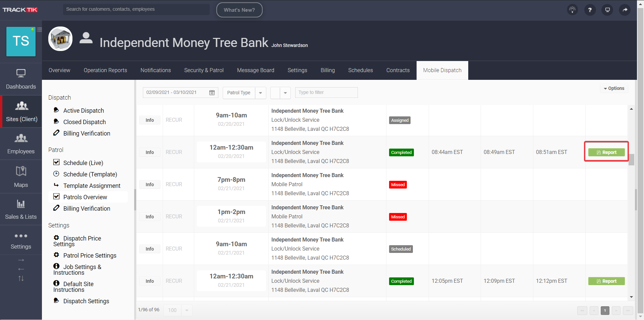644x320 pixels.
Task: Open the calendar icon in the date range field
Action: (x=211, y=93)
